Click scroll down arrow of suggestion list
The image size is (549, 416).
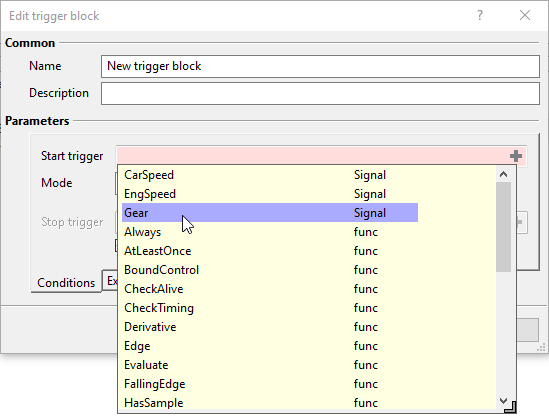503,401
